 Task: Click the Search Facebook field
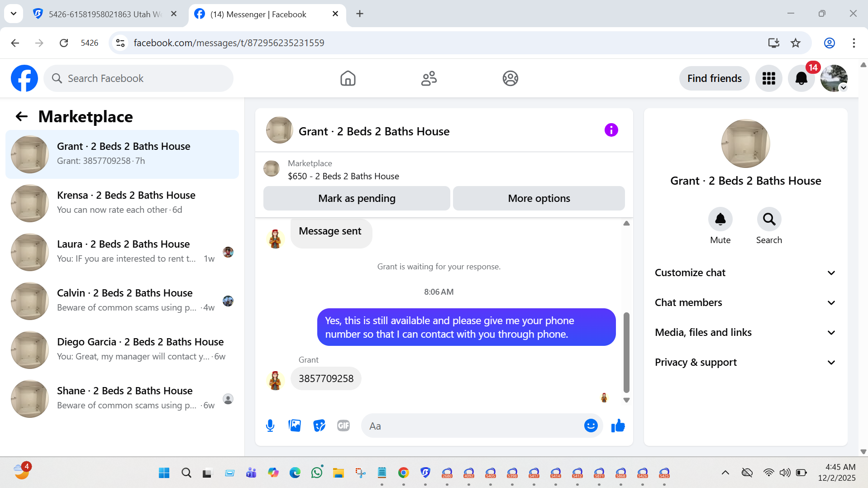tap(138, 78)
